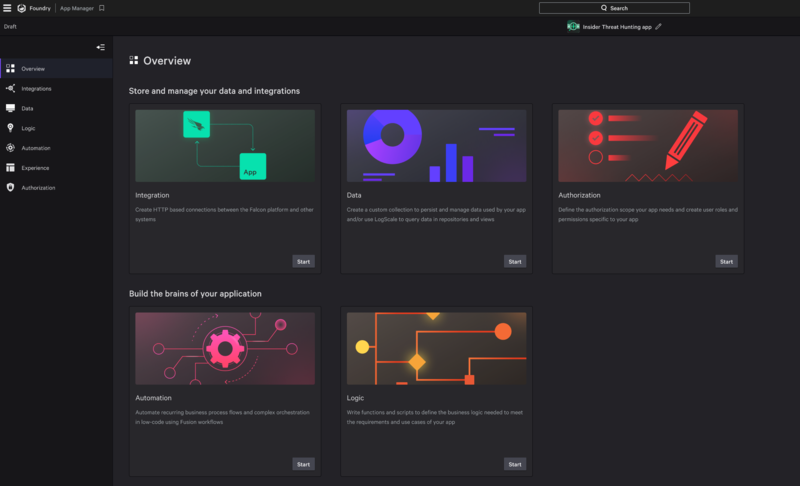Start the Integration setup

click(x=303, y=261)
